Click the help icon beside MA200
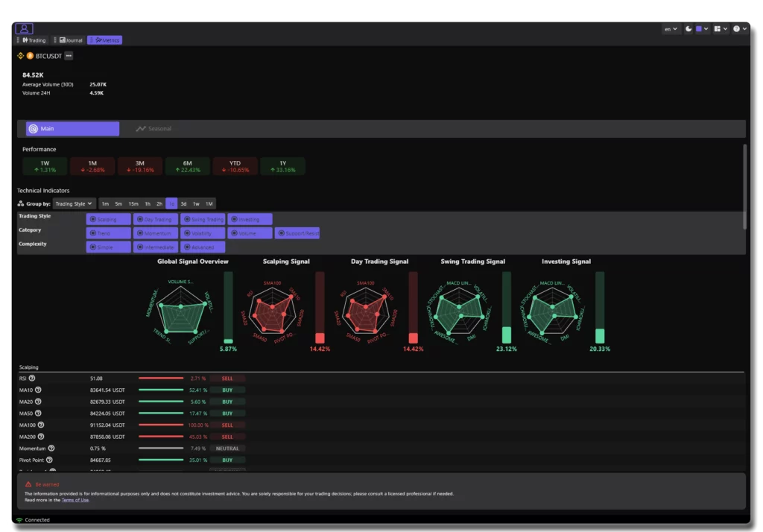 [x=40, y=437]
